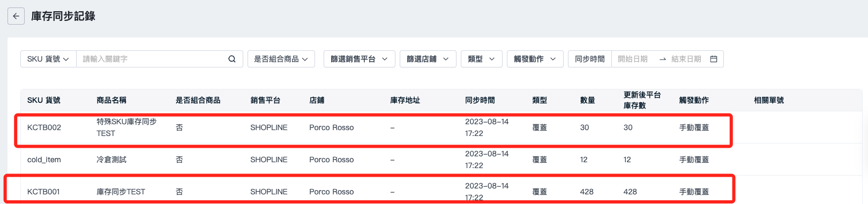Click sync time of the cold_item row
Image resolution: width=868 pixels, height=204 pixels.
(x=487, y=160)
